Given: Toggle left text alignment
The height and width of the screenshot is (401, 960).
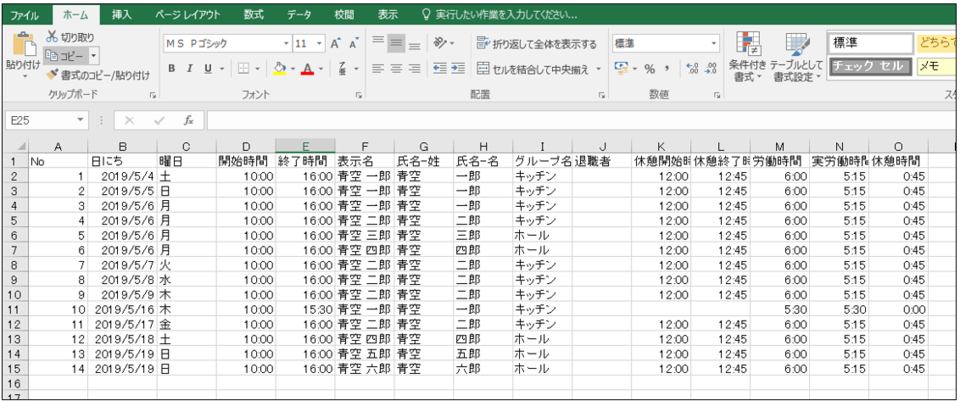Looking at the screenshot, I should [378, 69].
